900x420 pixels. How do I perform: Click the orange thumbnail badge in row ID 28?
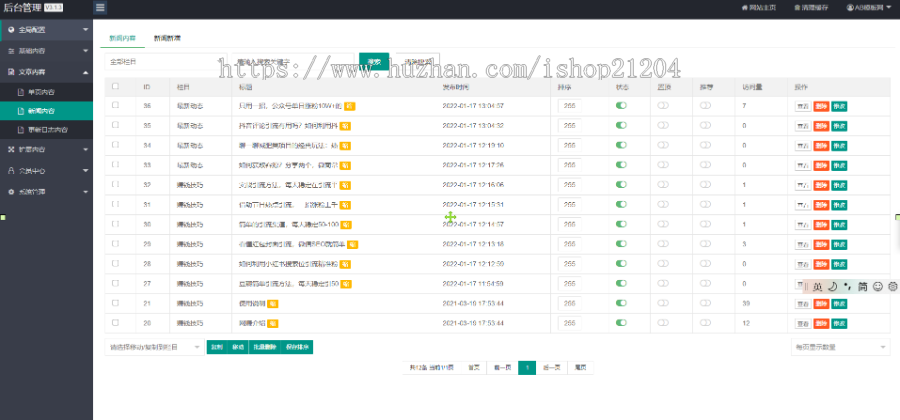coord(345,265)
